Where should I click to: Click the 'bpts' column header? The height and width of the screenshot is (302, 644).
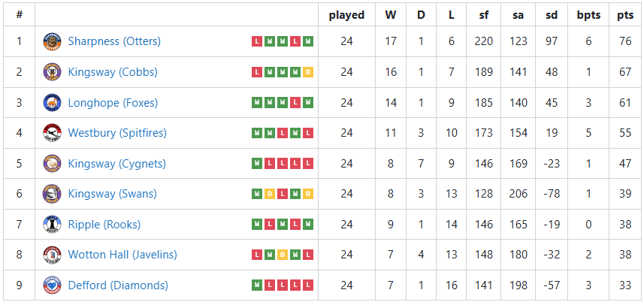click(588, 15)
